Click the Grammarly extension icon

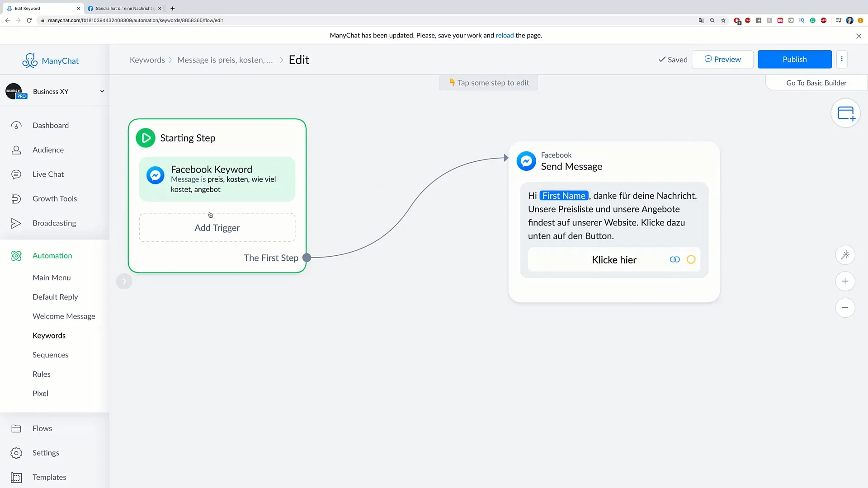pos(812,20)
